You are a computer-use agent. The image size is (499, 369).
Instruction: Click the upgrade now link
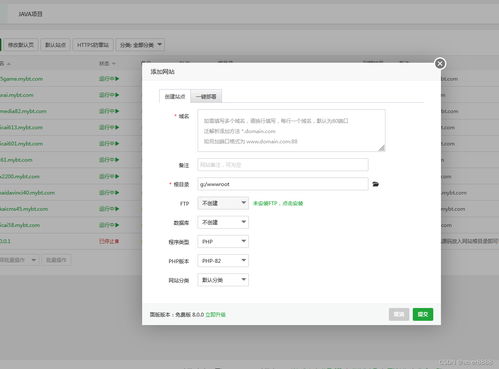pyautogui.click(x=215, y=314)
